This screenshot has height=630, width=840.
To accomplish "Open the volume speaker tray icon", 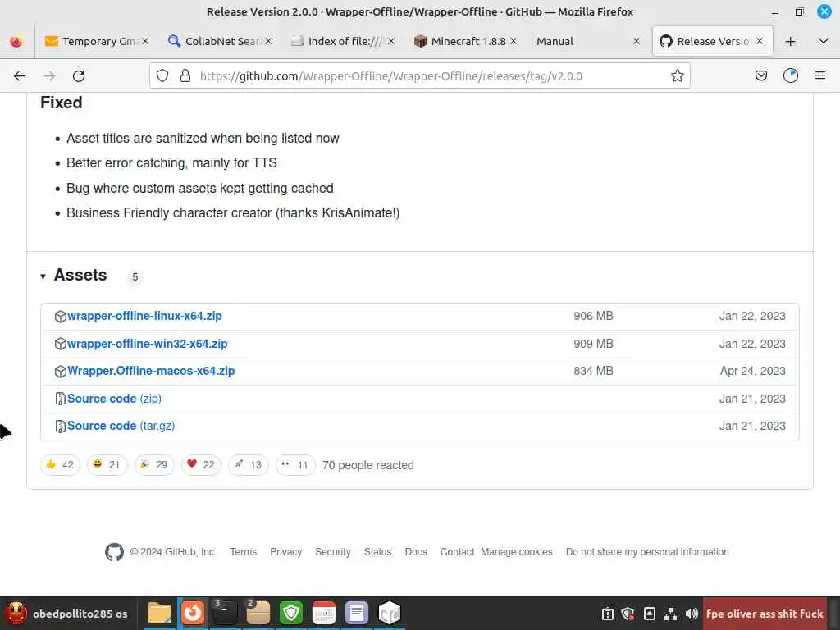I will coord(692,614).
